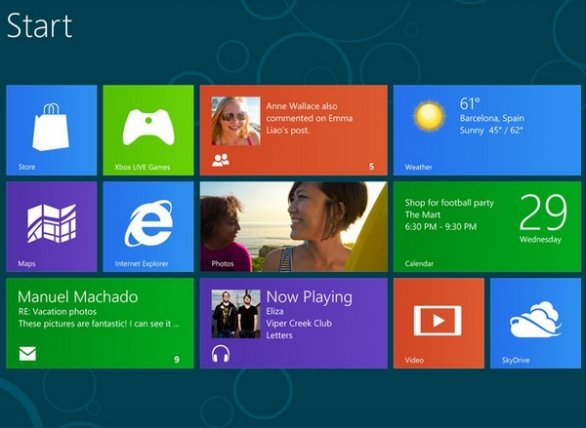Click the 'Weather' tile label
The image size is (586, 428).
tap(418, 167)
